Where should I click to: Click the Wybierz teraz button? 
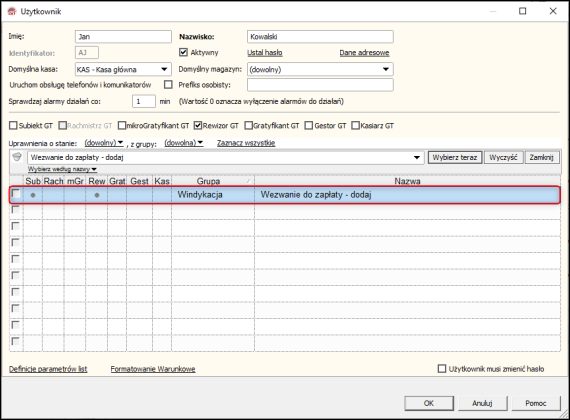click(455, 157)
